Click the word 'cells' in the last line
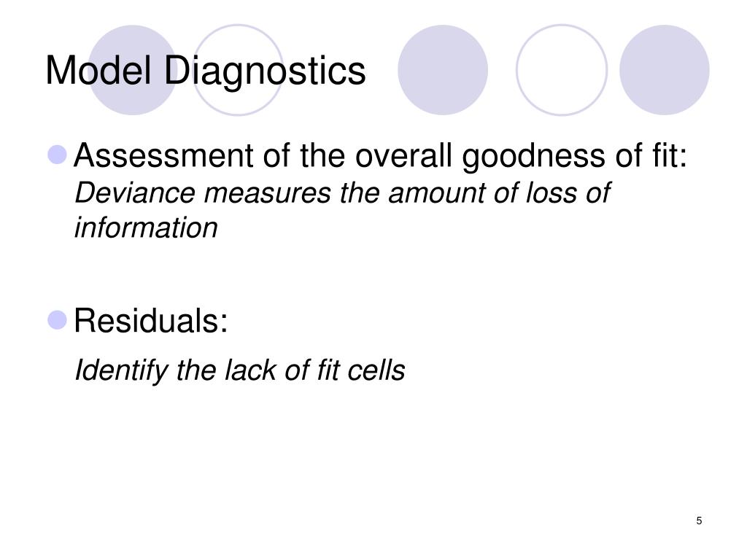Viewport: 747px width, 560px height. (376, 370)
